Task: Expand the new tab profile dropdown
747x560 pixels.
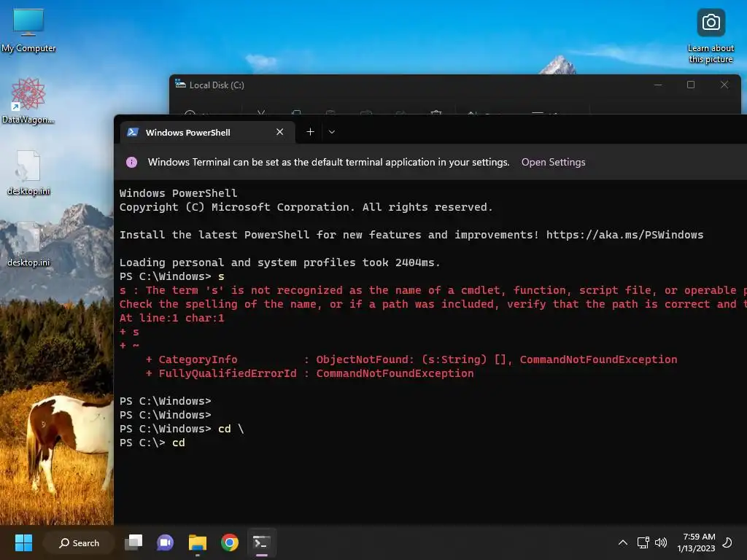Action: pos(332,132)
